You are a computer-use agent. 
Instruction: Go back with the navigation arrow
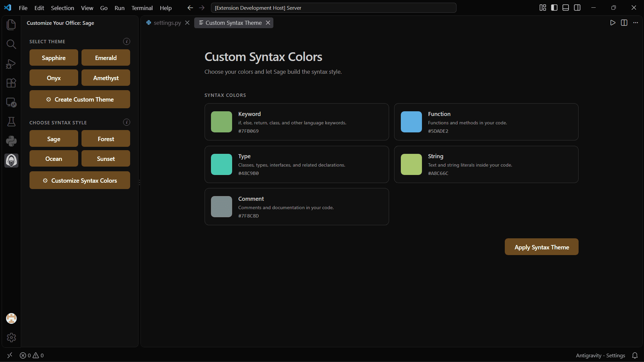click(x=190, y=8)
